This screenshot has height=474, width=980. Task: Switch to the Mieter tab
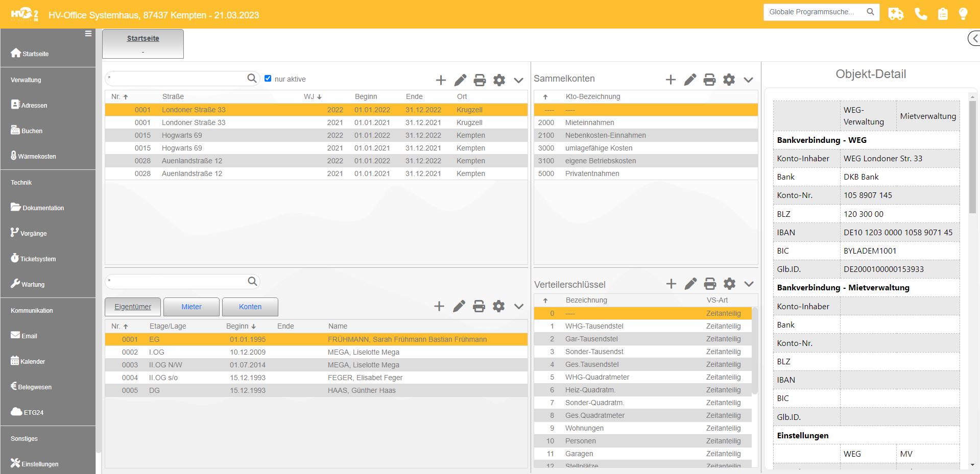[x=192, y=307]
